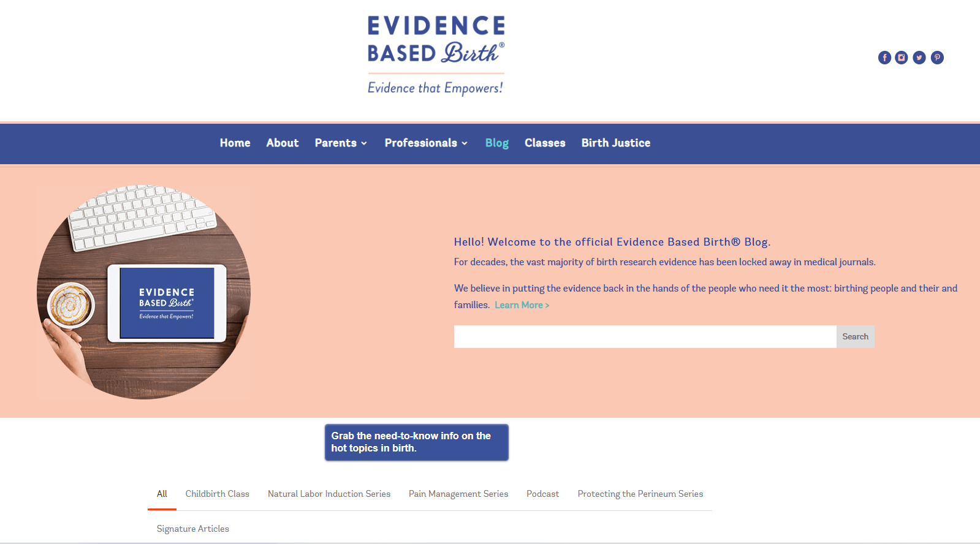Go to the Home nav item
The image size is (980, 544).
click(x=235, y=143)
